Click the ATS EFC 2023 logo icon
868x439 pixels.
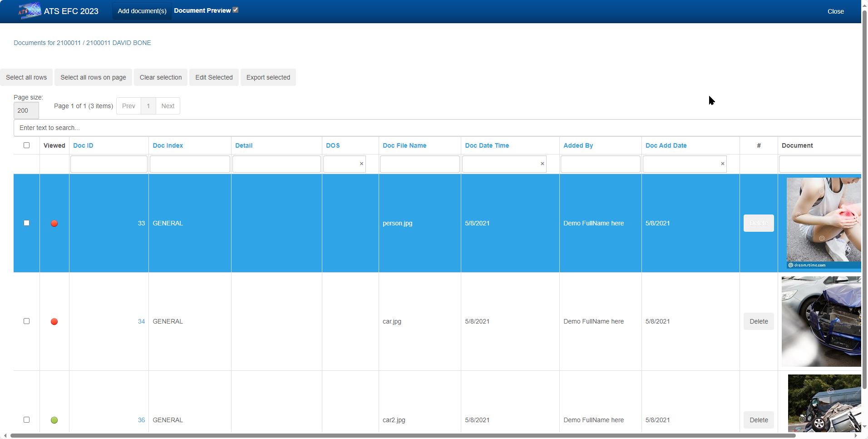tap(30, 10)
